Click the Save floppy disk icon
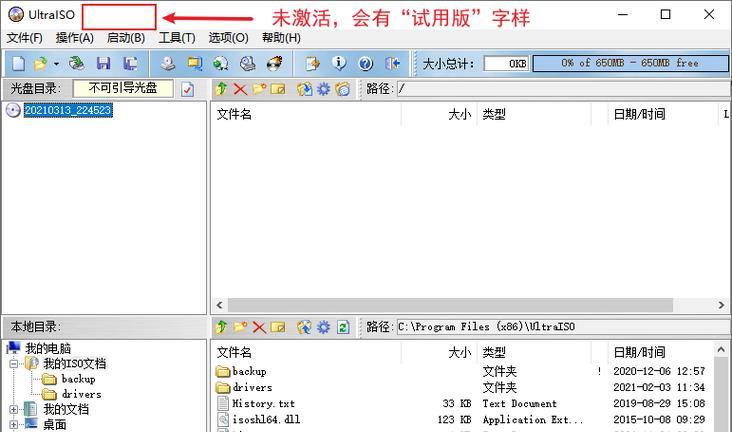The width and height of the screenshot is (732, 432). pyautogui.click(x=104, y=64)
